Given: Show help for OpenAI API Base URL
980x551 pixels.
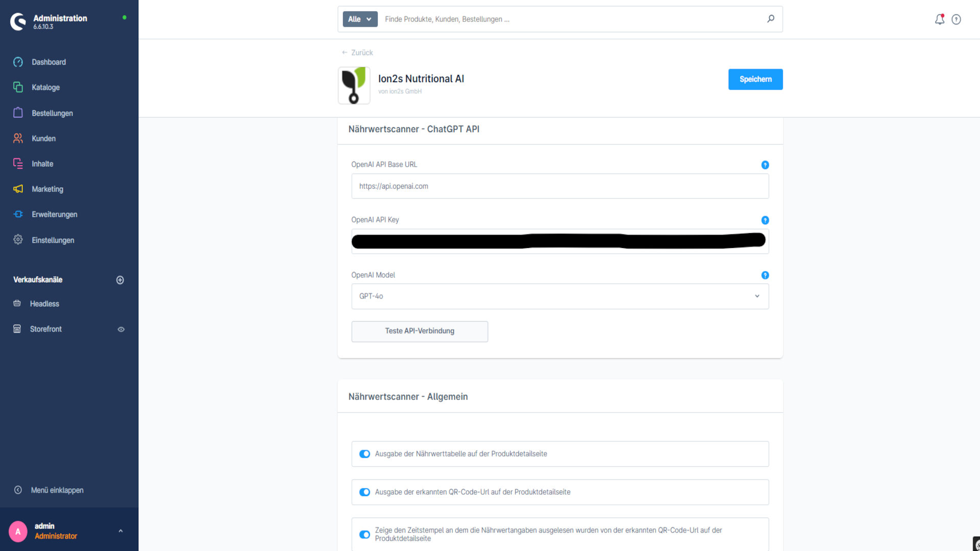Looking at the screenshot, I should [765, 165].
